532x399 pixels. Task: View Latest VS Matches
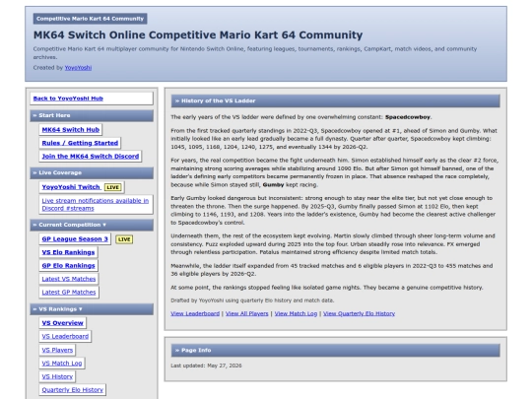tap(69, 279)
